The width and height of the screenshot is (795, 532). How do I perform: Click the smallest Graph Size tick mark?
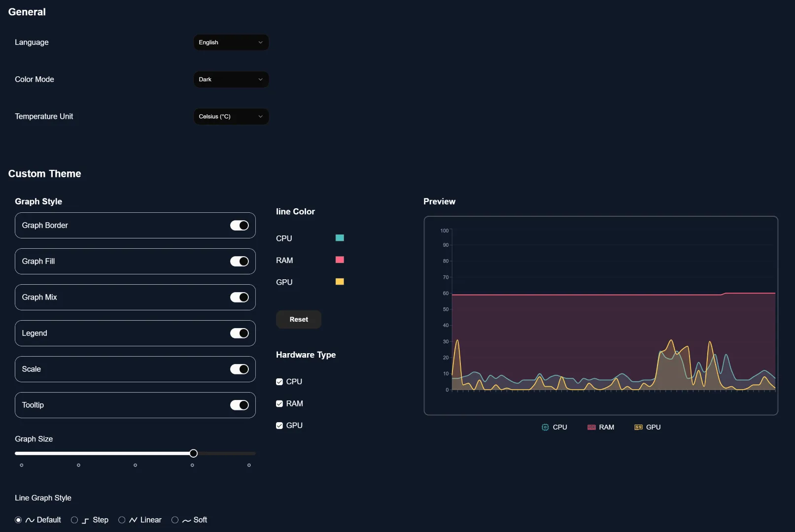click(21, 465)
